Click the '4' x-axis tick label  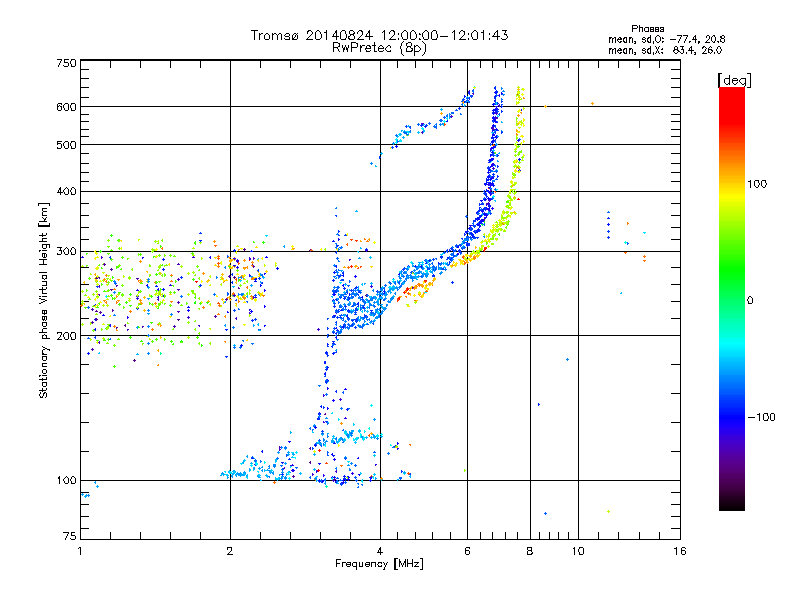click(380, 551)
